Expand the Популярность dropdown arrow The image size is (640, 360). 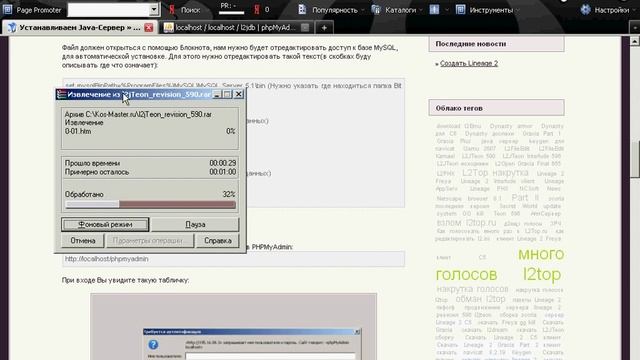coord(363,10)
